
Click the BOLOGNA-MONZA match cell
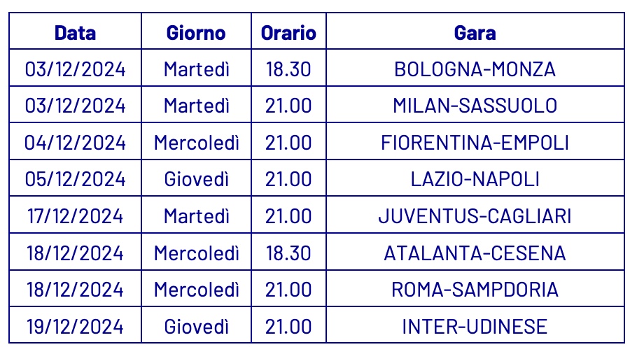475,69
